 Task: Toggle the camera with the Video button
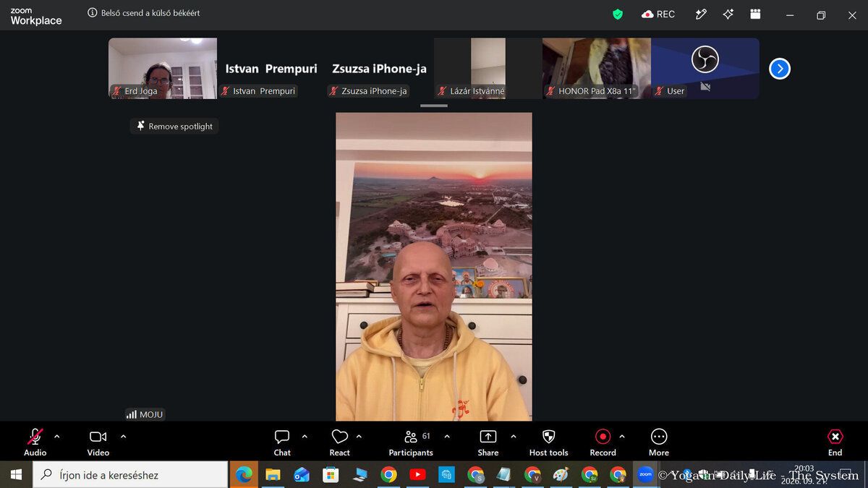pyautogui.click(x=98, y=442)
